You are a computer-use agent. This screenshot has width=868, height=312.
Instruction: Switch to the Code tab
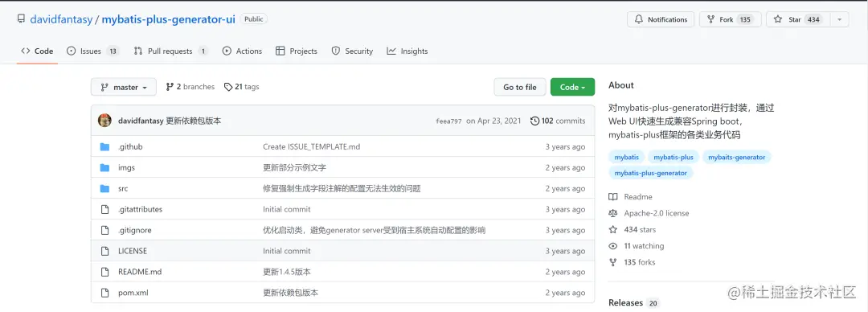(37, 51)
